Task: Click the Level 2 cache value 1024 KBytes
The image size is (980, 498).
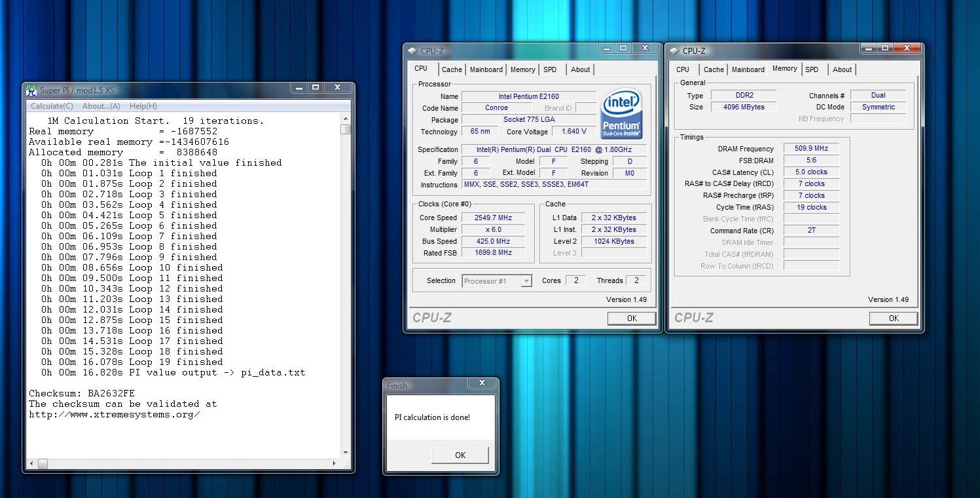Action: point(613,241)
